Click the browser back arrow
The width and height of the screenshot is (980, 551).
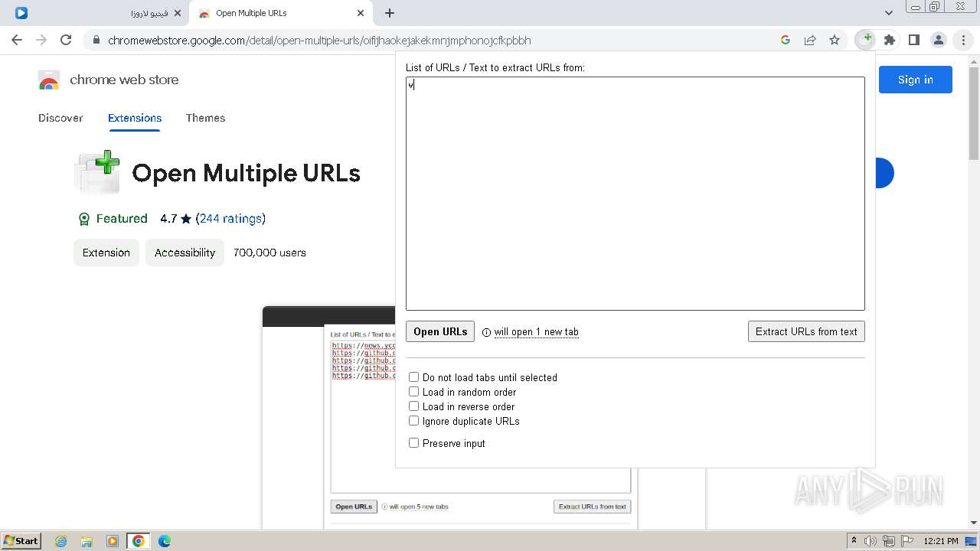(17, 40)
